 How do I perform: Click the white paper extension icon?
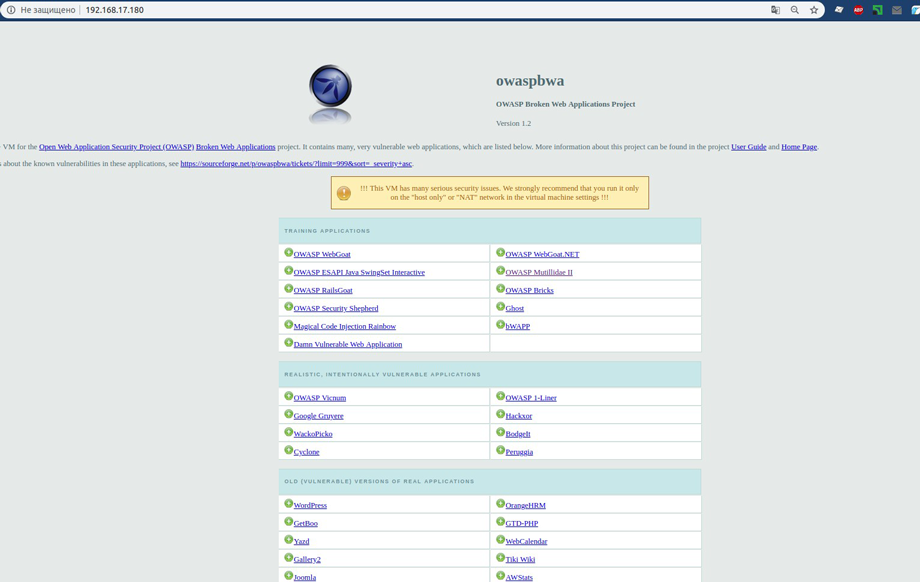pos(839,10)
